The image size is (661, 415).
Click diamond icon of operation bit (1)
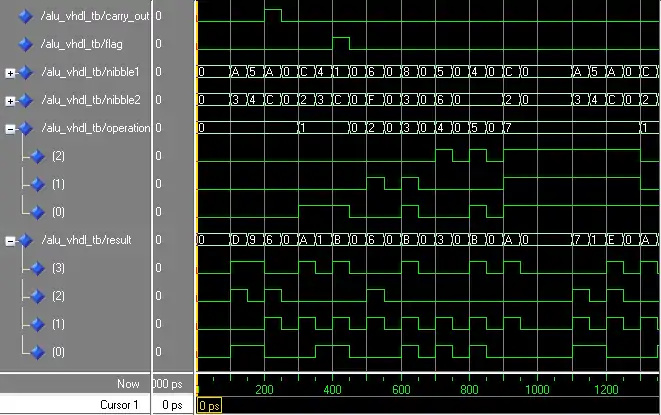click(39, 185)
